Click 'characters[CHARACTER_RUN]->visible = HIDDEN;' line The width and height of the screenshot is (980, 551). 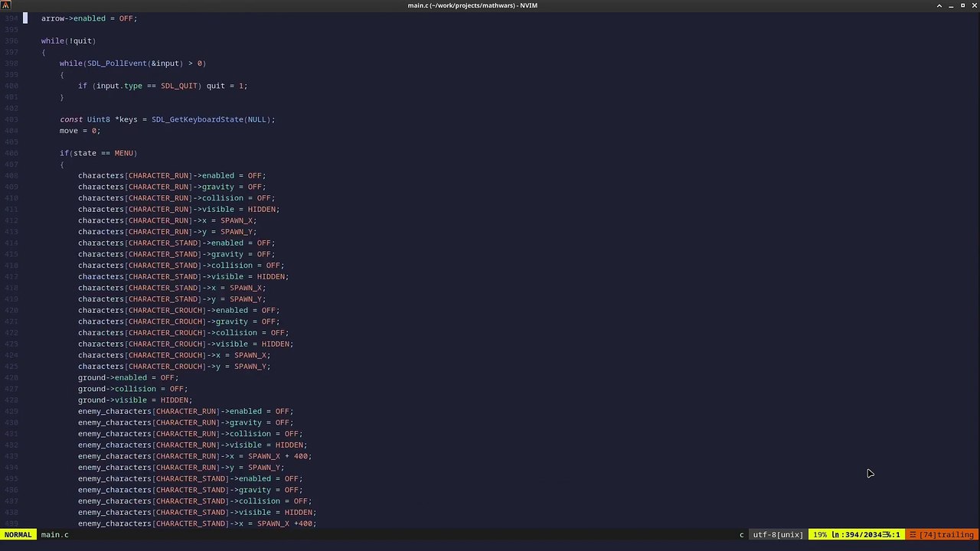pyautogui.click(x=178, y=209)
